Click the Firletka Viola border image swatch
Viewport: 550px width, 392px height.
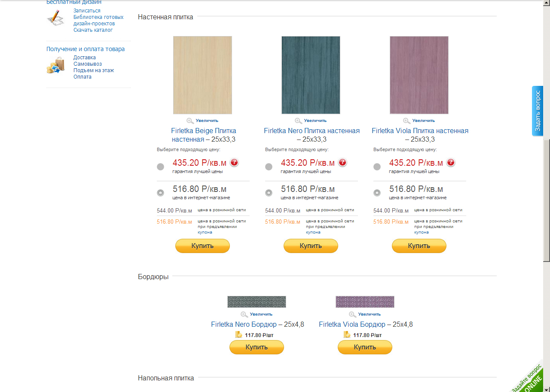click(365, 302)
